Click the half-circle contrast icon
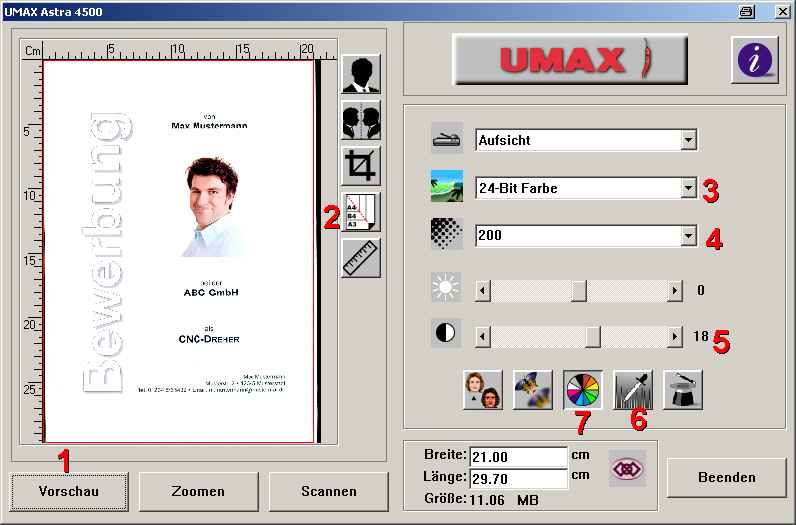 [446, 333]
